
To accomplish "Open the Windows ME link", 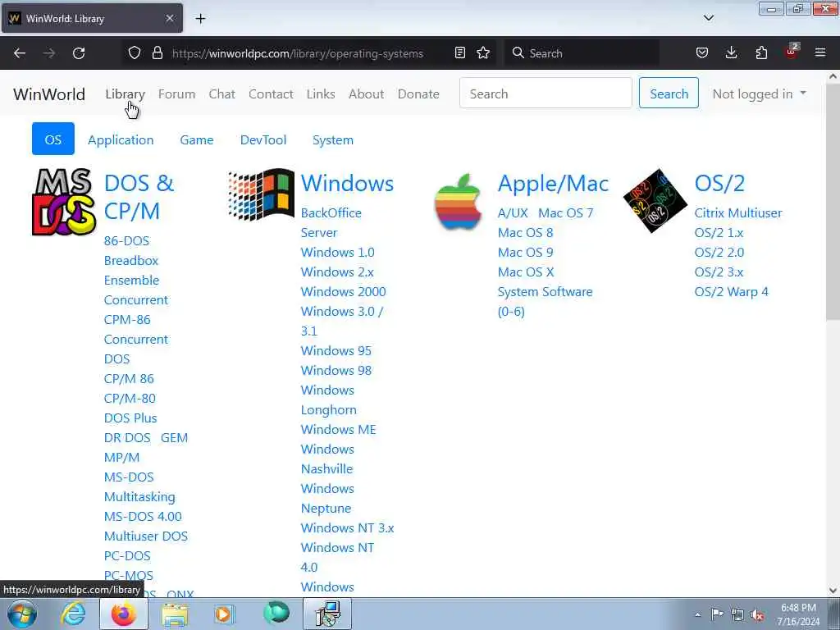I will [x=338, y=429].
